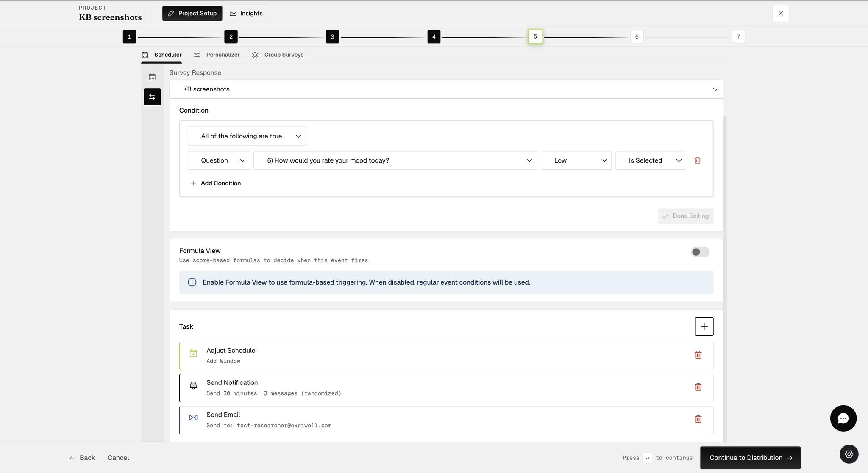This screenshot has width=868, height=473.
Task: Add a new task with plus button
Action: tap(704, 326)
